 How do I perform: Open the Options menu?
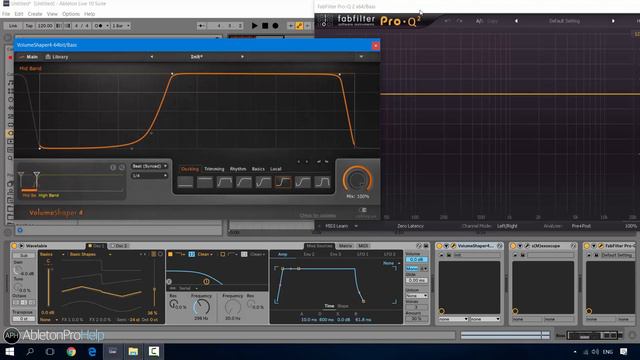71,14
